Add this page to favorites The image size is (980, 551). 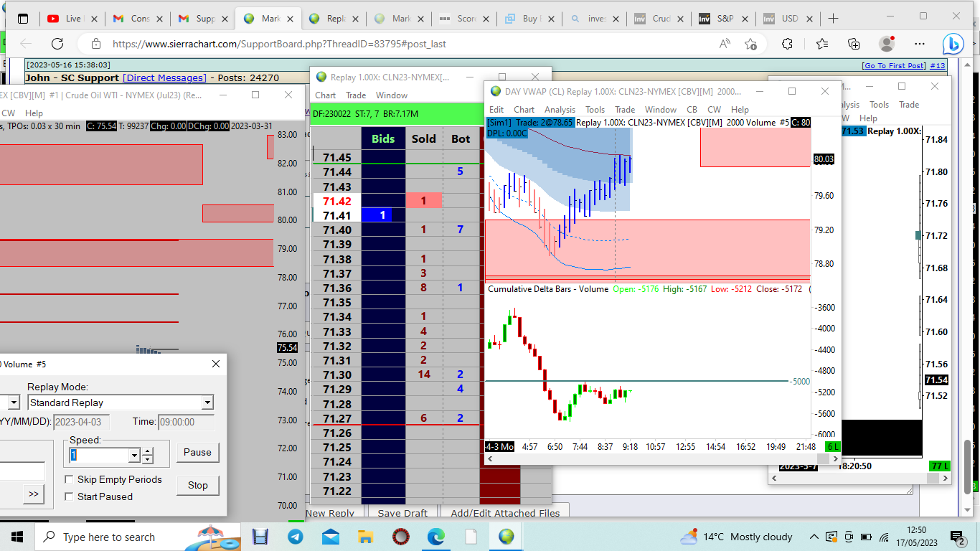751,44
